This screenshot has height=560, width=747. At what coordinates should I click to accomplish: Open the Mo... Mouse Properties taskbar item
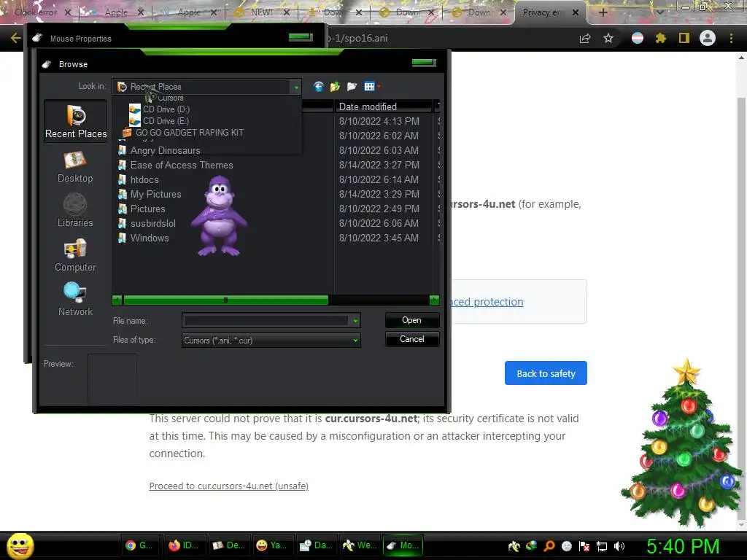[x=403, y=545]
